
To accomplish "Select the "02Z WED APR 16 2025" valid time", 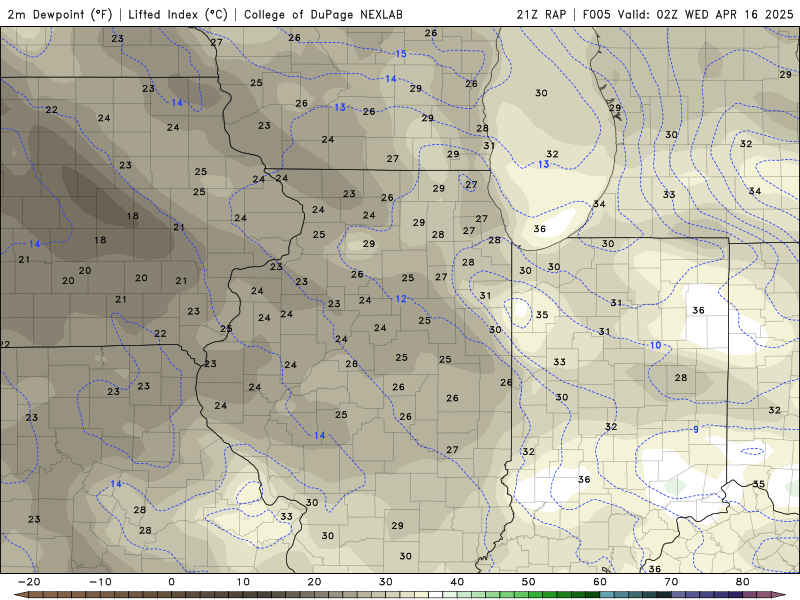I will 725,14.
